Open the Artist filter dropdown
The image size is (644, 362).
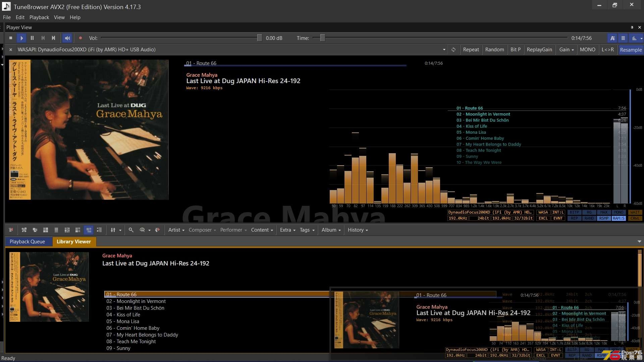pyautogui.click(x=176, y=230)
